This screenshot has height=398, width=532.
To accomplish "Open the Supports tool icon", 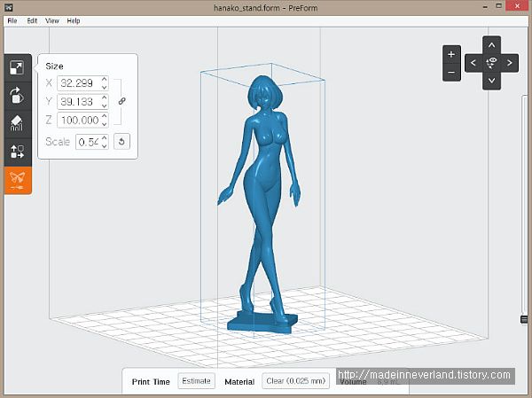I will pyautogui.click(x=17, y=124).
